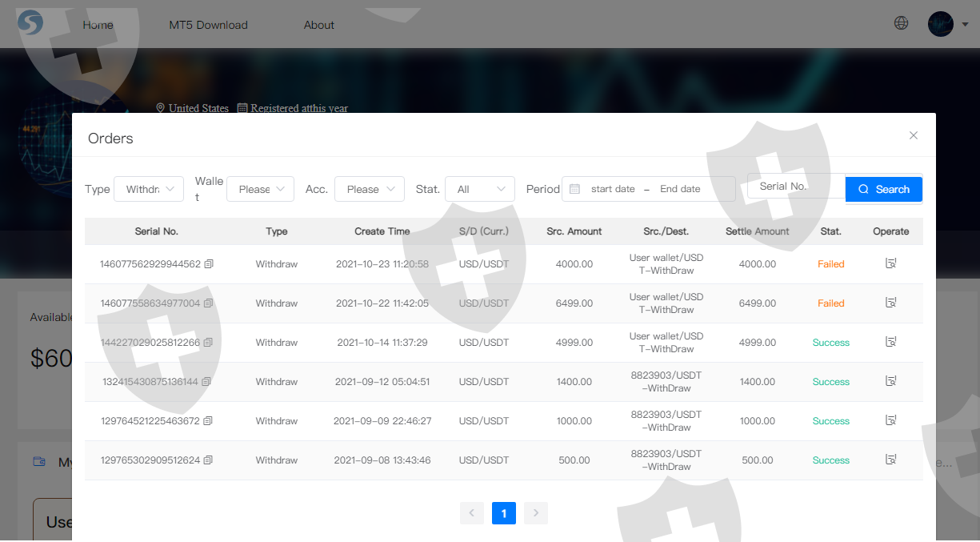The width and height of the screenshot is (980, 542).
Task: View details of 4999.00 withdrawal order
Action: point(890,342)
